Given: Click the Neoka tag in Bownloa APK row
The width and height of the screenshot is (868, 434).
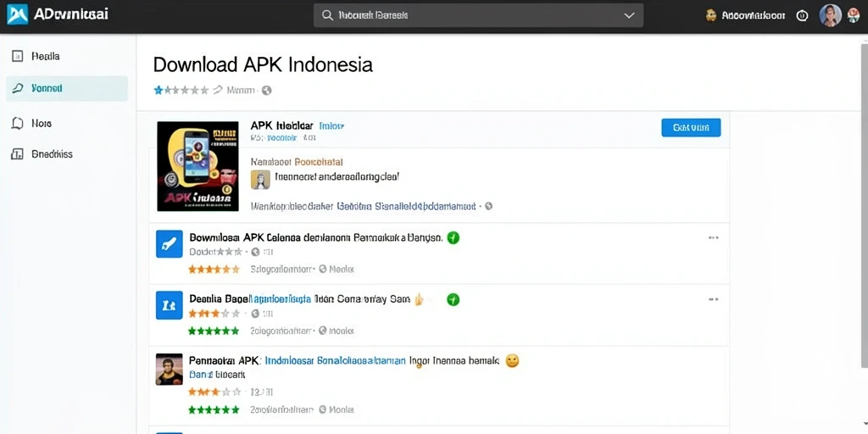Looking at the screenshot, I should (x=341, y=270).
